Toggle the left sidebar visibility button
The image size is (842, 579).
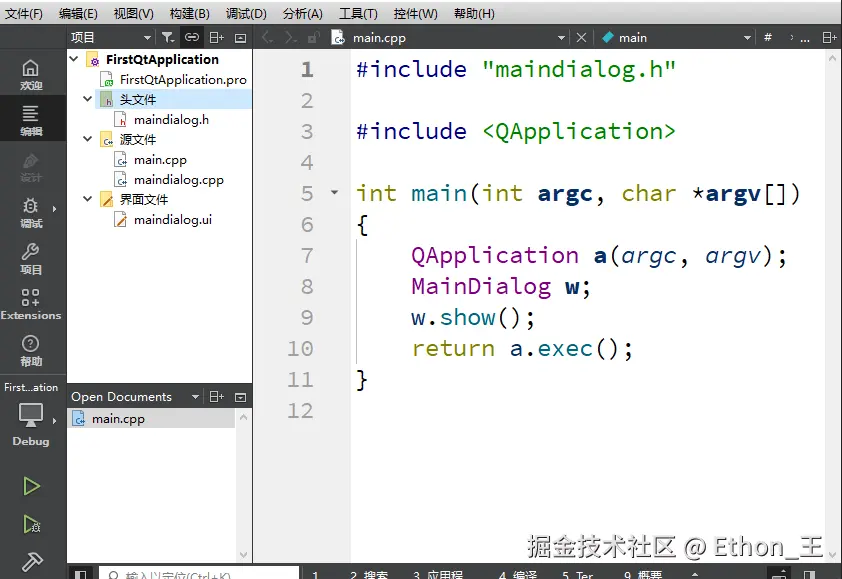tap(81, 574)
